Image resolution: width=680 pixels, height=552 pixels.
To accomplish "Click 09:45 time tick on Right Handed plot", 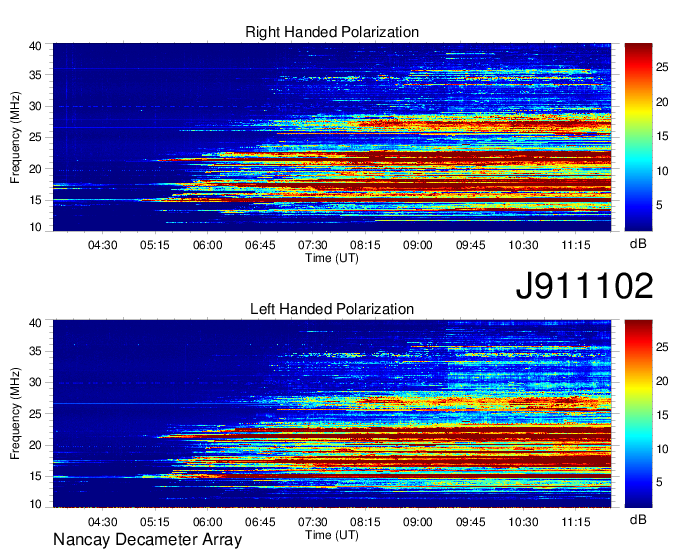I will [x=471, y=245].
